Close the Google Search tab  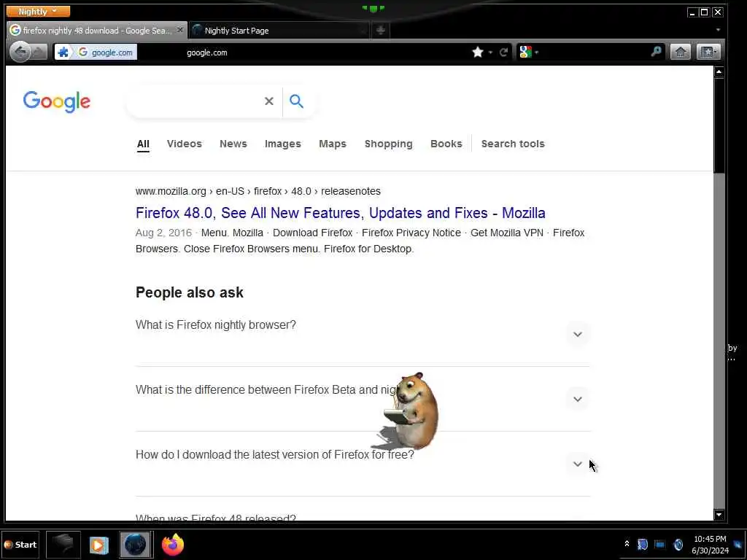(179, 30)
